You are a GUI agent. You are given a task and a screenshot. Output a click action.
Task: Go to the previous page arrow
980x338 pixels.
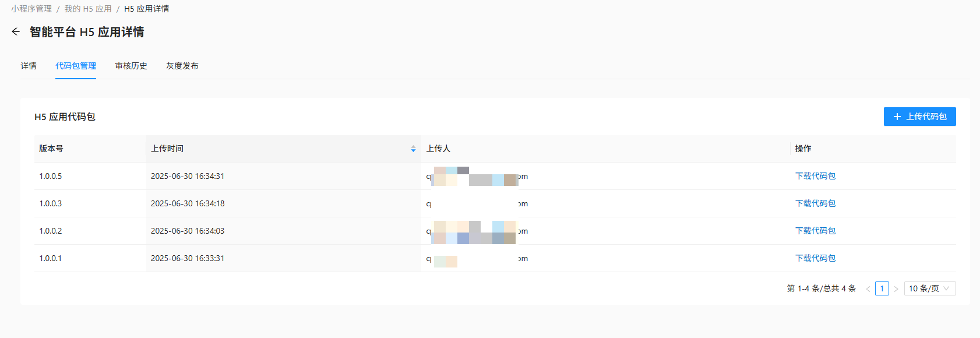click(868, 288)
